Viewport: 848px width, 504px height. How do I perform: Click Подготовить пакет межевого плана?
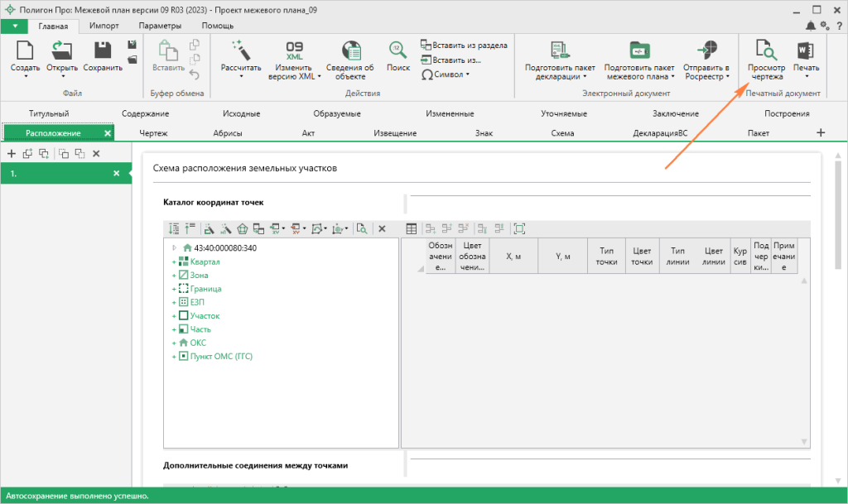(x=638, y=50)
